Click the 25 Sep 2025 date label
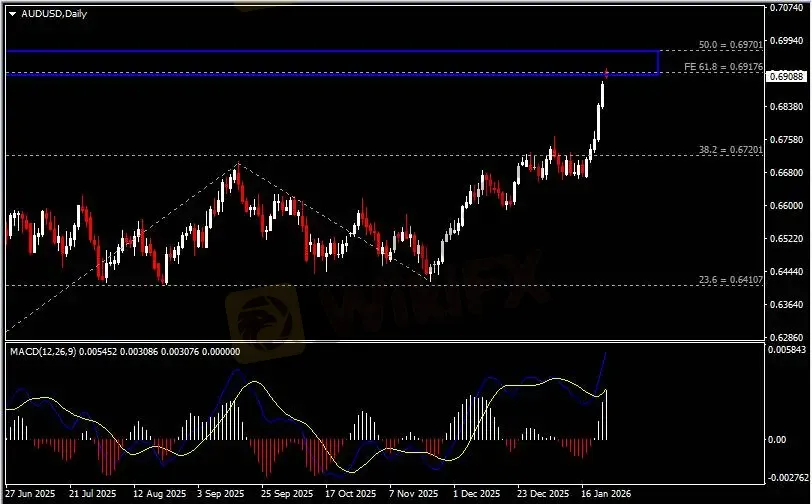This screenshot has height=504, width=812. [287, 494]
